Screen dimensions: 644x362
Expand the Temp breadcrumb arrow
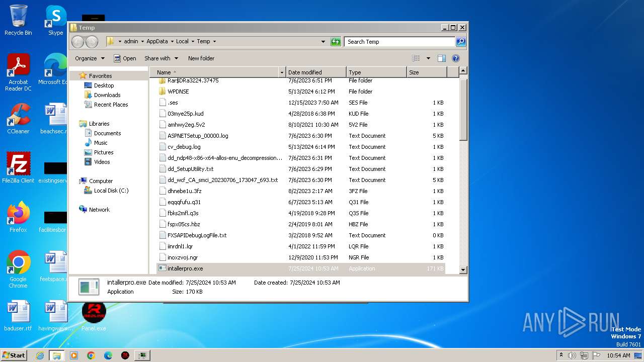coord(214,42)
